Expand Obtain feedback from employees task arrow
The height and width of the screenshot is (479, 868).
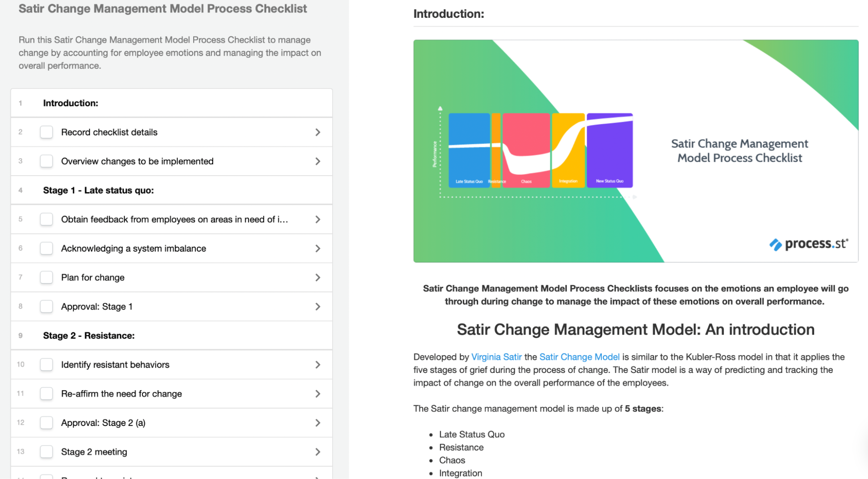pyautogui.click(x=318, y=220)
